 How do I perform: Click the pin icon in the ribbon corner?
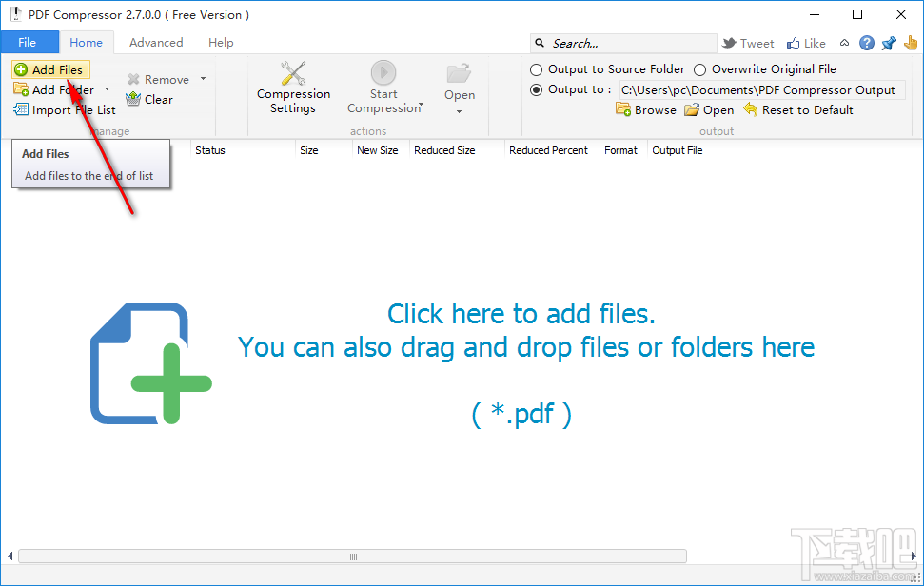point(889,43)
